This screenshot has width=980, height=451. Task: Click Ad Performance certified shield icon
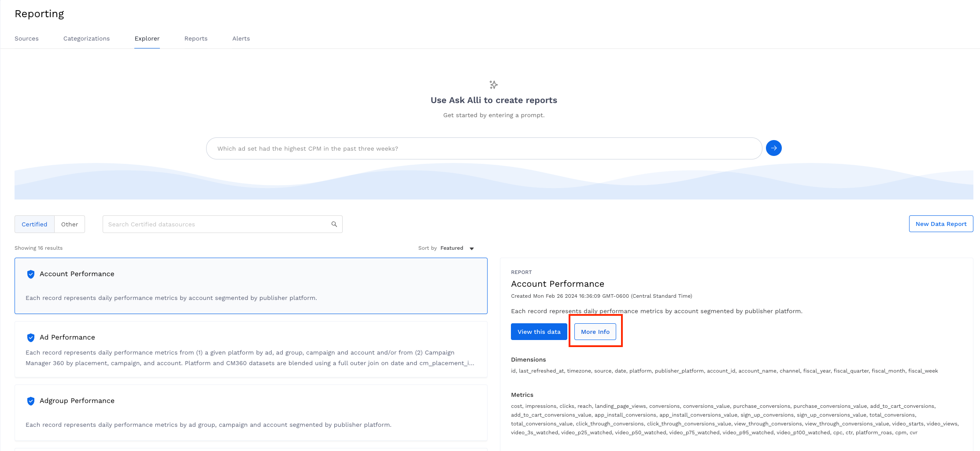31,338
